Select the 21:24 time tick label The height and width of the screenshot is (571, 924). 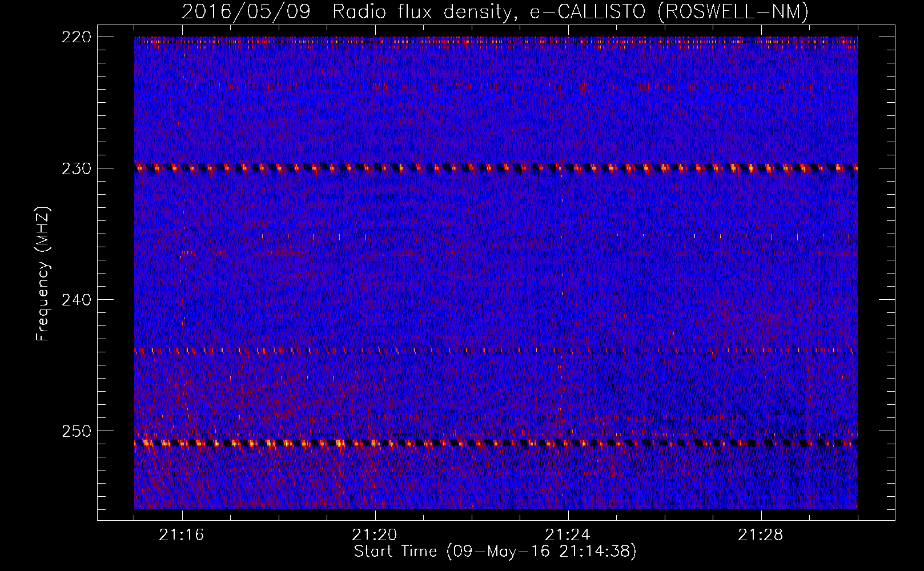point(568,535)
